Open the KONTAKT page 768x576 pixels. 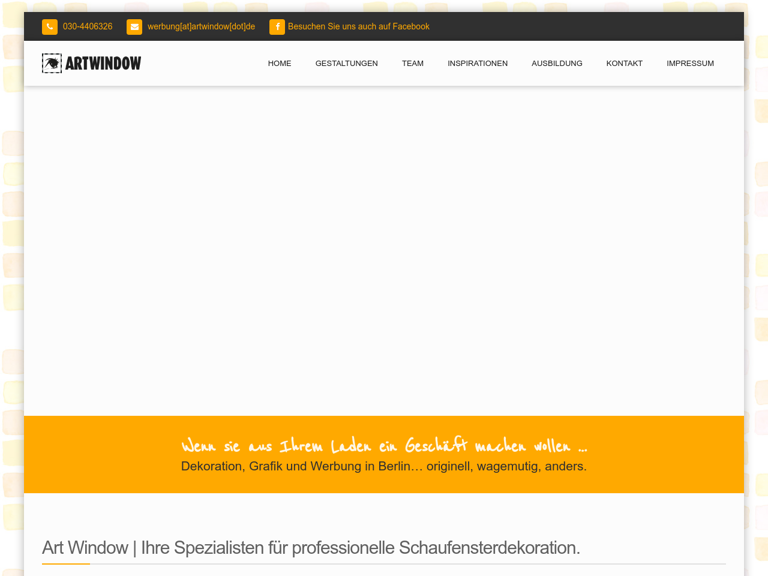624,63
